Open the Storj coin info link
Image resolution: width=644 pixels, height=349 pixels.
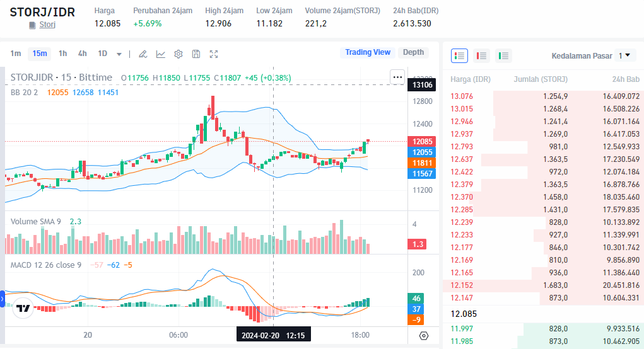47,25
